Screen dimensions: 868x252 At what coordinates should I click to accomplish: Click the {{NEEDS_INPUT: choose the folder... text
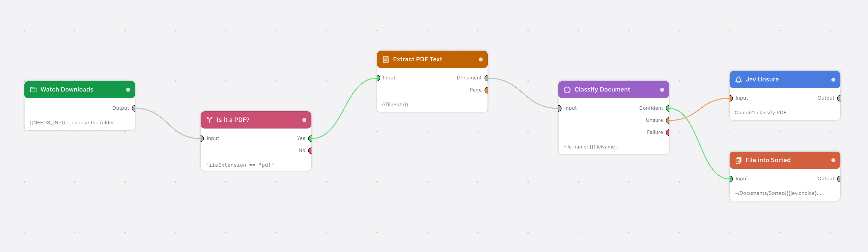tap(74, 123)
